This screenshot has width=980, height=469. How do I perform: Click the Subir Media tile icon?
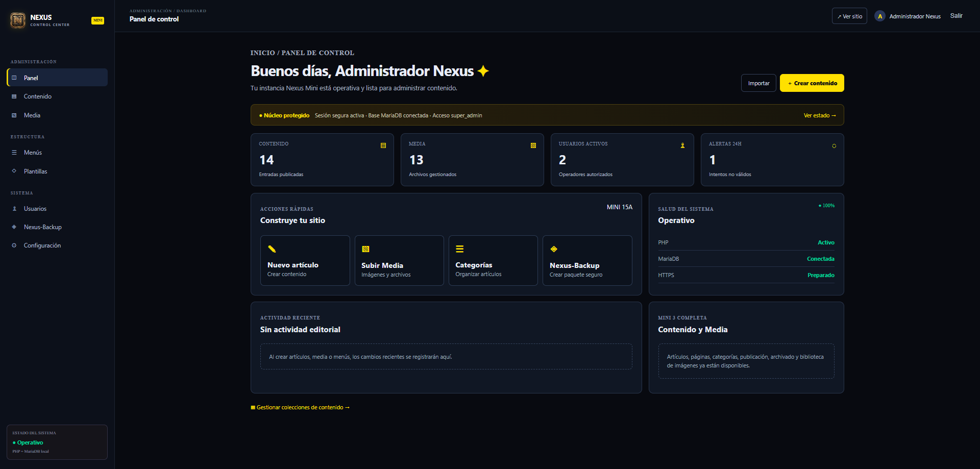[365, 249]
